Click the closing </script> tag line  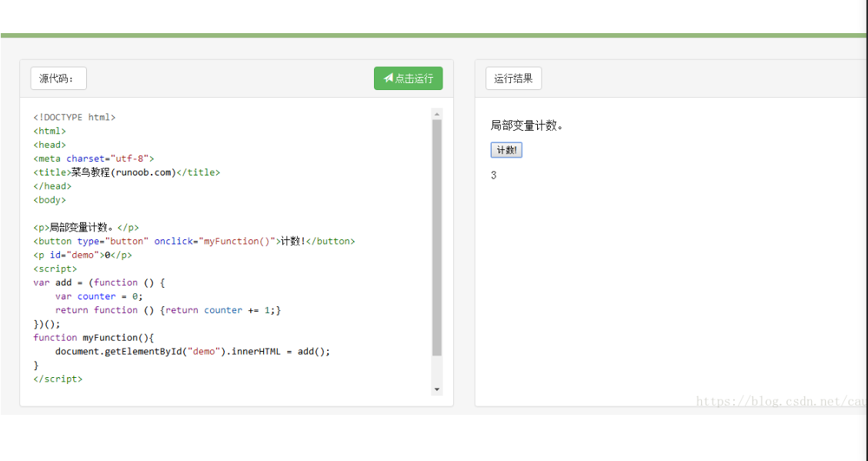[x=58, y=379]
